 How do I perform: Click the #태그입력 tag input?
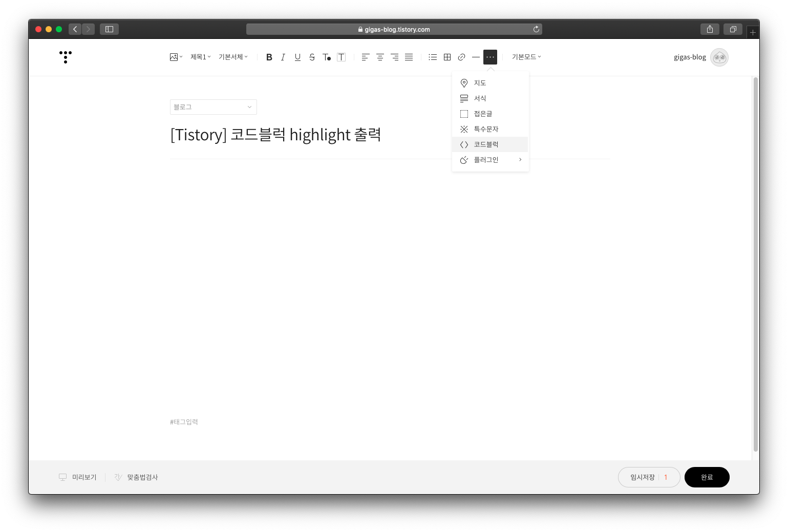(184, 422)
